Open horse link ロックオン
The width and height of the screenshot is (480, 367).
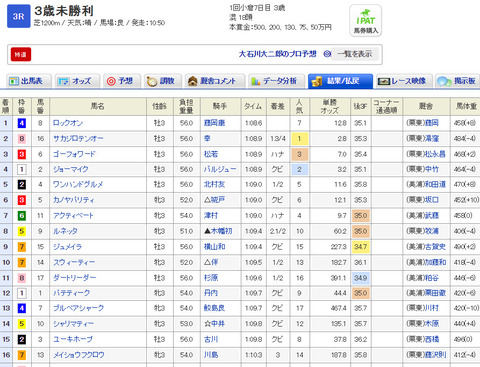[x=68, y=123]
